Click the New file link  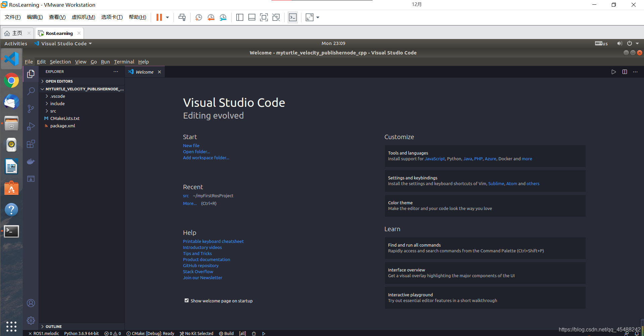coord(191,145)
